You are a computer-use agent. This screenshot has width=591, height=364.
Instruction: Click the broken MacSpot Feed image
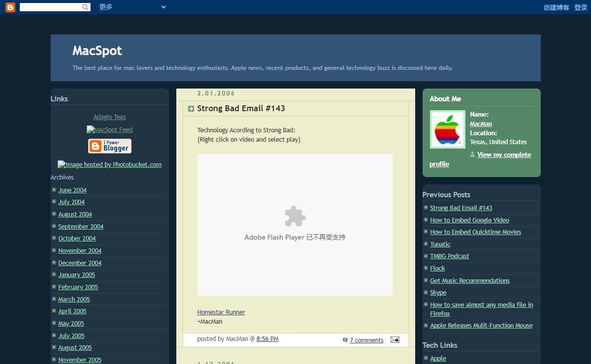109,130
